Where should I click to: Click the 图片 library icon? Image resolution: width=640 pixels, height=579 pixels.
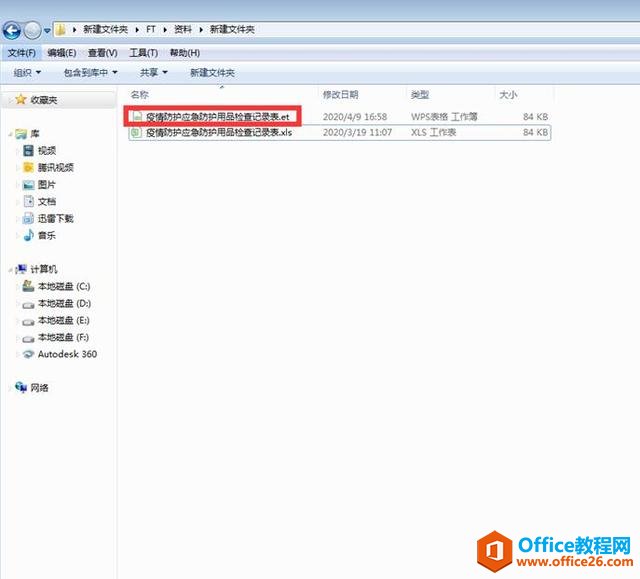(x=28, y=184)
